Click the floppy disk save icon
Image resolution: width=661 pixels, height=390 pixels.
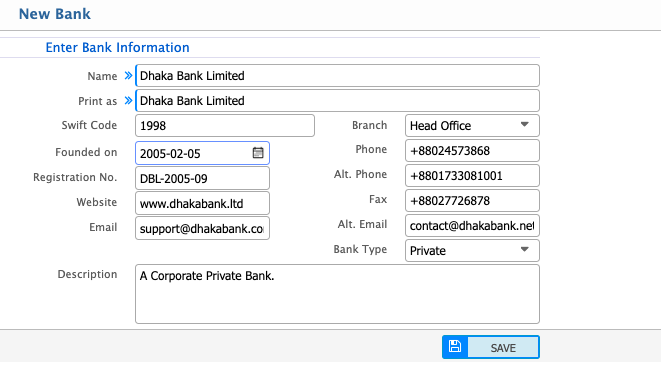455,347
